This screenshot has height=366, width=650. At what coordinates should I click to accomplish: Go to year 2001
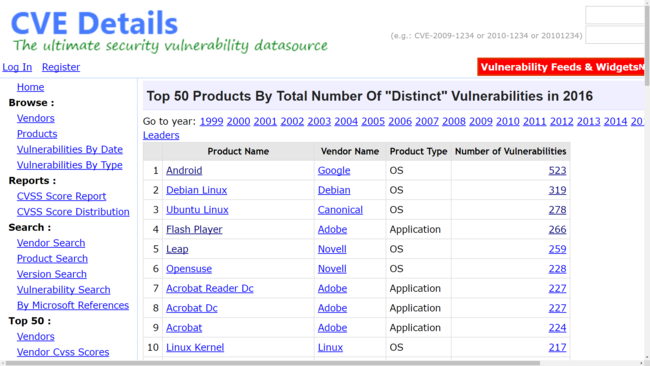(x=265, y=121)
